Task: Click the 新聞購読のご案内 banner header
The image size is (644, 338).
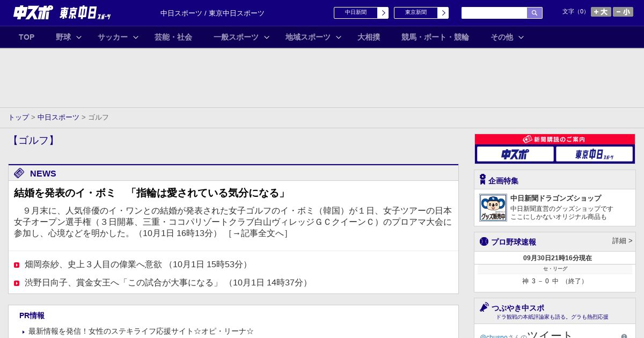Action: coord(555,139)
